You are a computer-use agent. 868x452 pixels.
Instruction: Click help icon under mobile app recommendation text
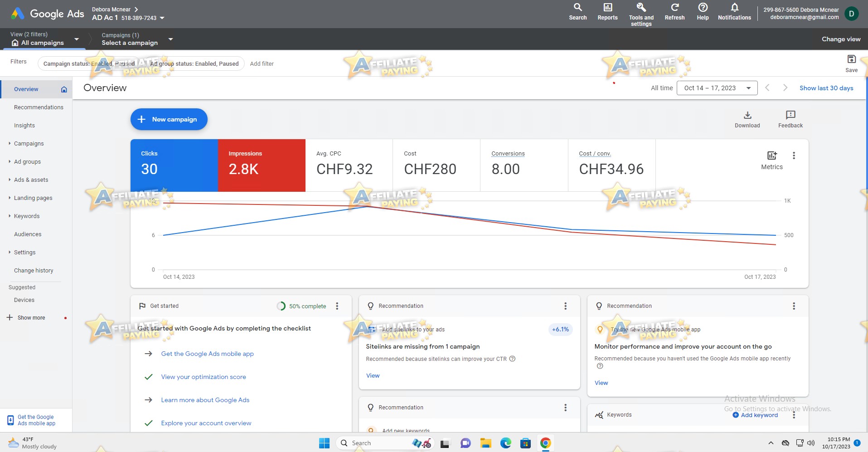point(600,366)
